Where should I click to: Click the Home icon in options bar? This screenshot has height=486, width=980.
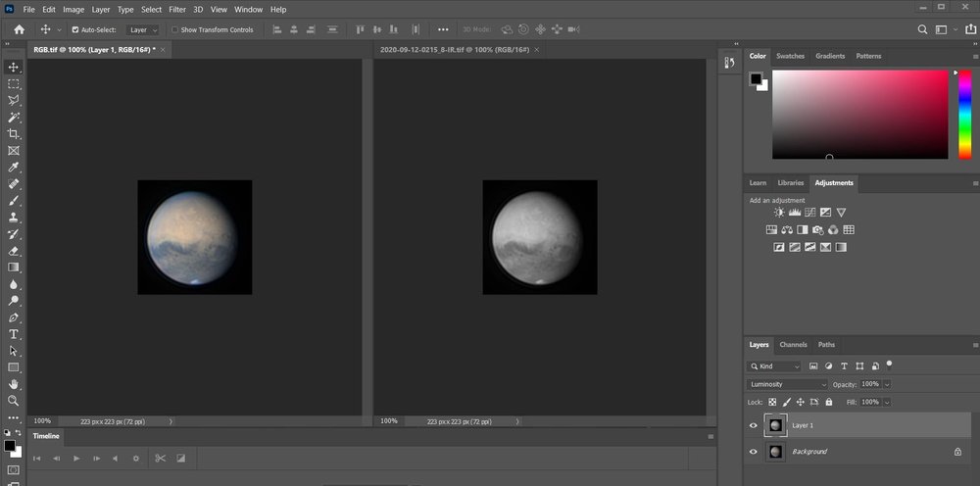click(x=19, y=29)
